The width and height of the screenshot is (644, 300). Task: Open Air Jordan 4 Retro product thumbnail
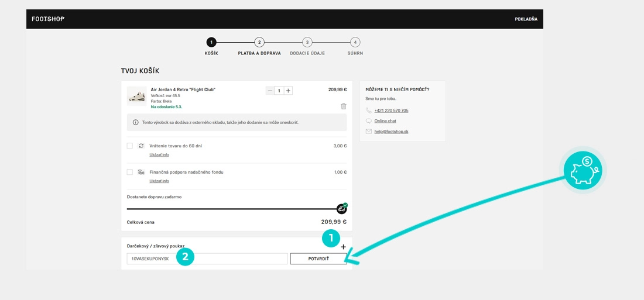tap(137, 96)
